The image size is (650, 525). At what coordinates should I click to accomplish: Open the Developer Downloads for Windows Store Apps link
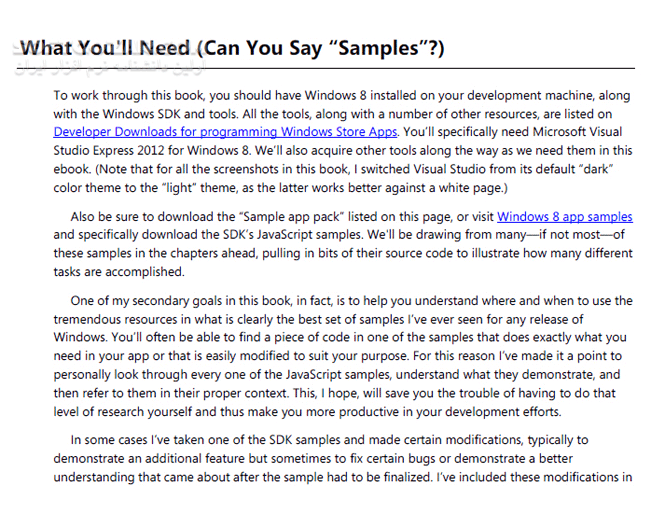point(226,131)
